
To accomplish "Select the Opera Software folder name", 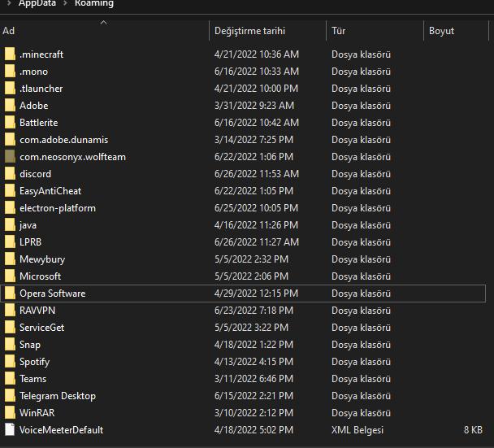I will (x=53, y=294).
